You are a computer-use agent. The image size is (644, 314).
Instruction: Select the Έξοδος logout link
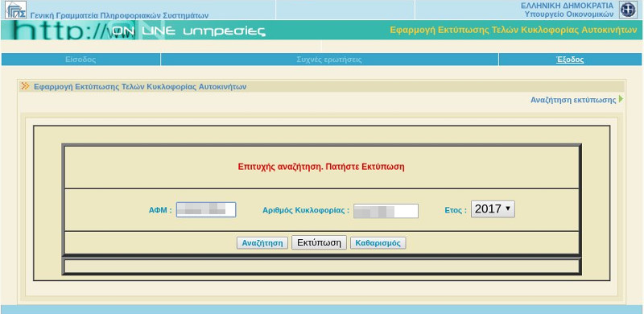(570, 60)
